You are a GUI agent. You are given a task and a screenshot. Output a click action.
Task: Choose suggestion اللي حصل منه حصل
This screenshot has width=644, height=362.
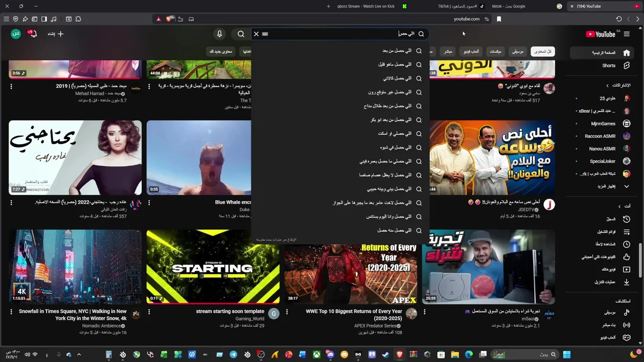[x=341, y=230]
